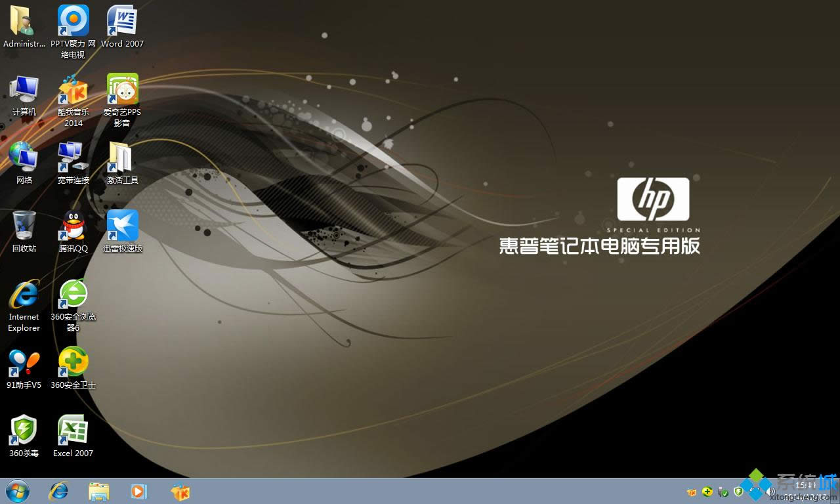Click the iQiyi PPS video icon
Screen dimensions: 840x504
click(x=122, y=90)
